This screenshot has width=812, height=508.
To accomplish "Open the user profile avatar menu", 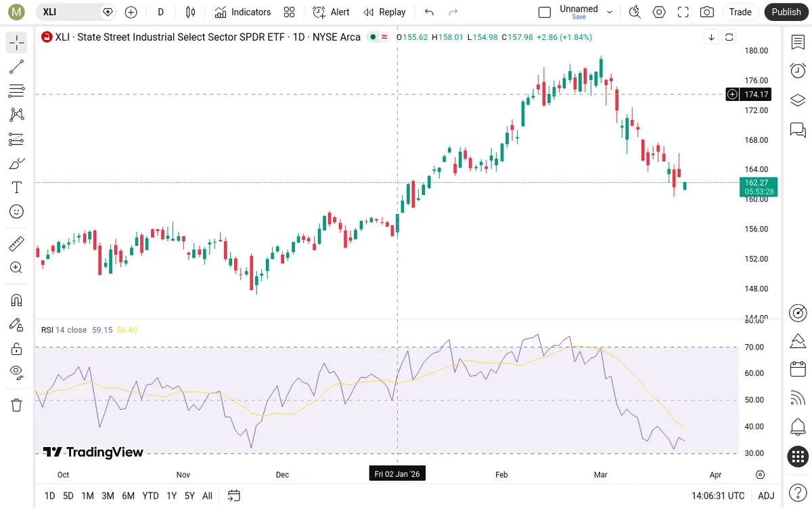I will click(x=16, y=12).
